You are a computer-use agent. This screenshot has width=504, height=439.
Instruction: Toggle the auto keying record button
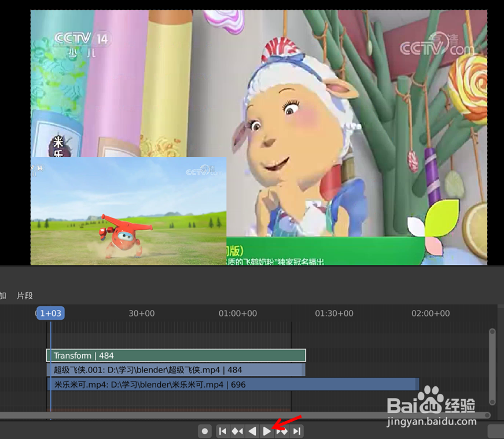(x=205, y=431)
